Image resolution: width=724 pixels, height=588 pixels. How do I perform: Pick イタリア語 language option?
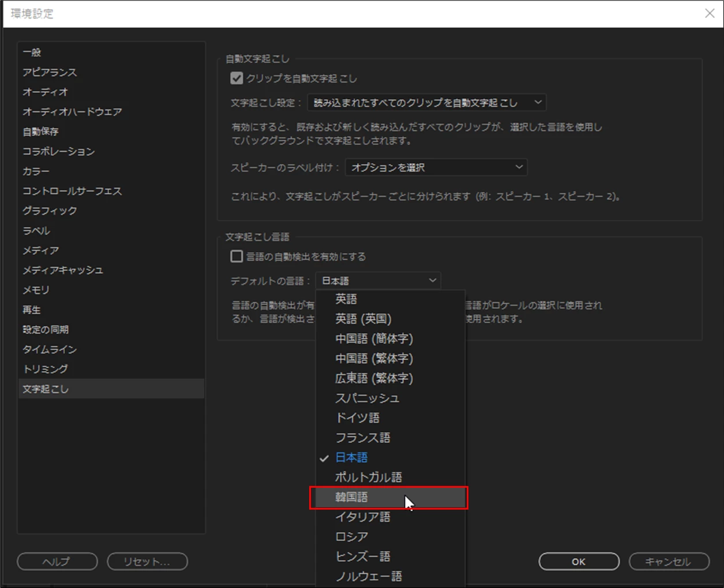click(391, 517)
